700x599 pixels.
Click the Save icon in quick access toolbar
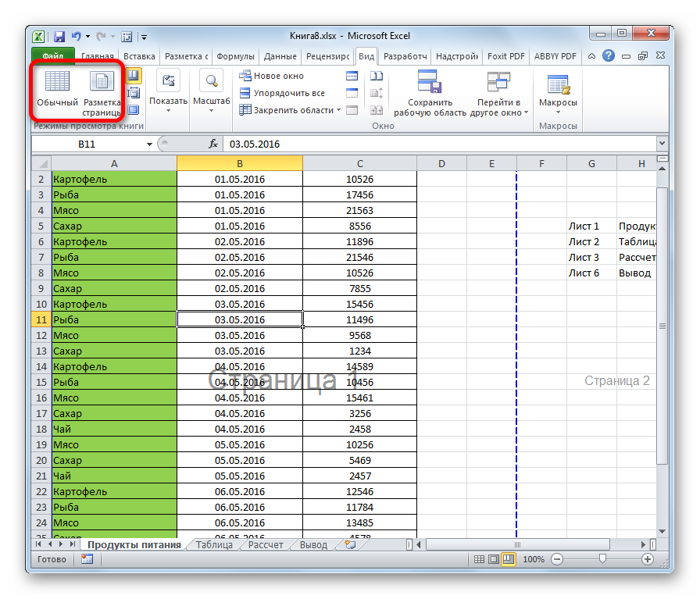click(x=58, y=37)
